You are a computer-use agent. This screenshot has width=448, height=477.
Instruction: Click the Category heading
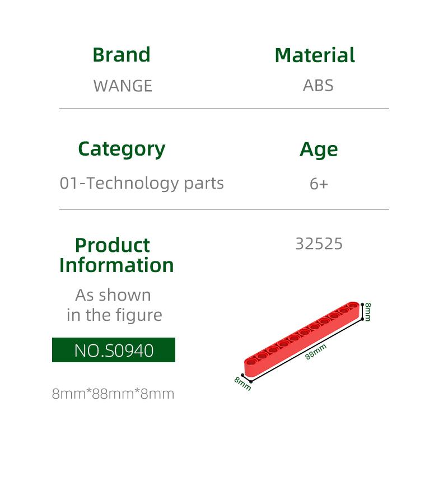click(x=122, y=149)
